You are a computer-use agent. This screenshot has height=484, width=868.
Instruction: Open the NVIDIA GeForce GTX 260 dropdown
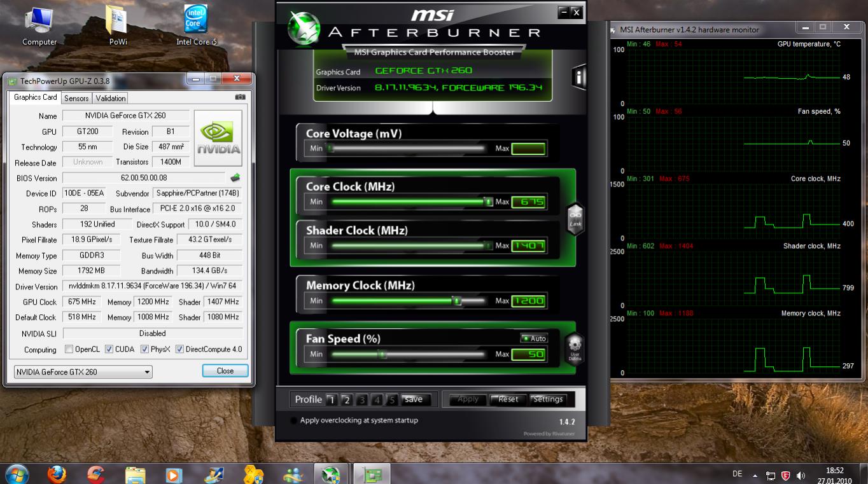[83, 371]
